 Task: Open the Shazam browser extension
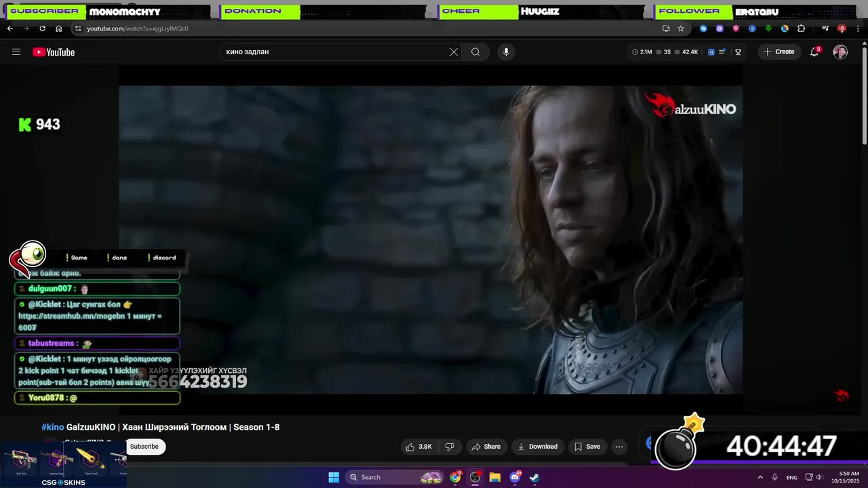click(703, 28)
